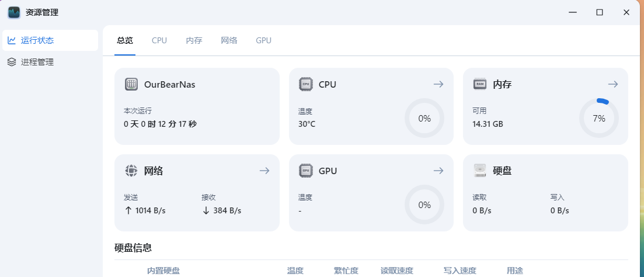Screen dimensions: 644x277
Task: Open 进程管理 in the sidebar
Action: (x=37, y=62)
